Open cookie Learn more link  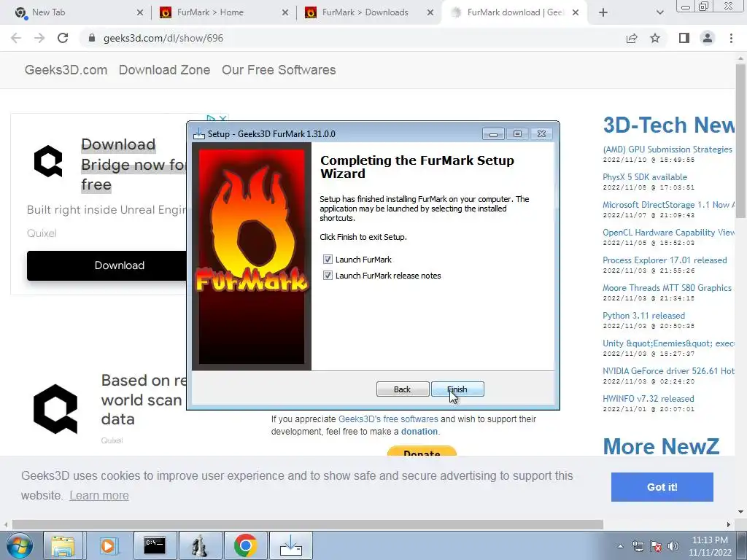pyautogui.click(x=99, y=495)
